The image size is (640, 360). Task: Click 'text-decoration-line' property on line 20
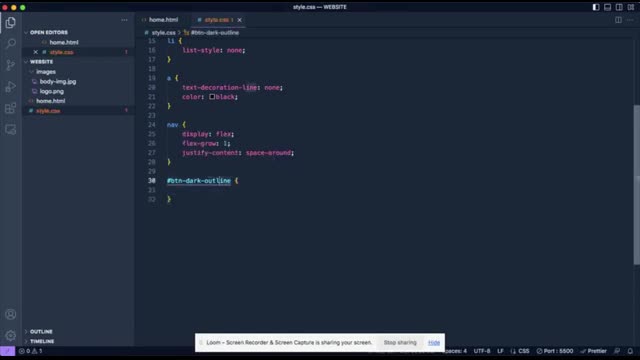(x=220, y=87)
